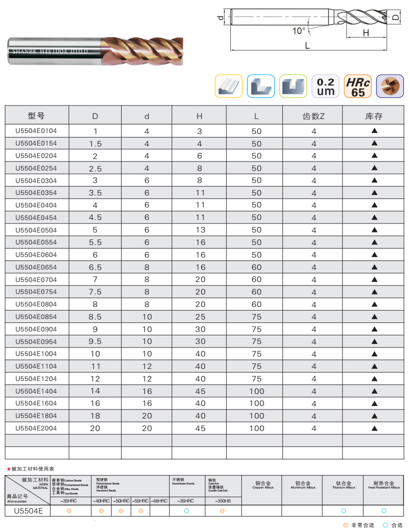Click the double circle under ~35HRC Carbon Steels
Viewport: 410px width, 532px height.
click(x=69, y=510)
